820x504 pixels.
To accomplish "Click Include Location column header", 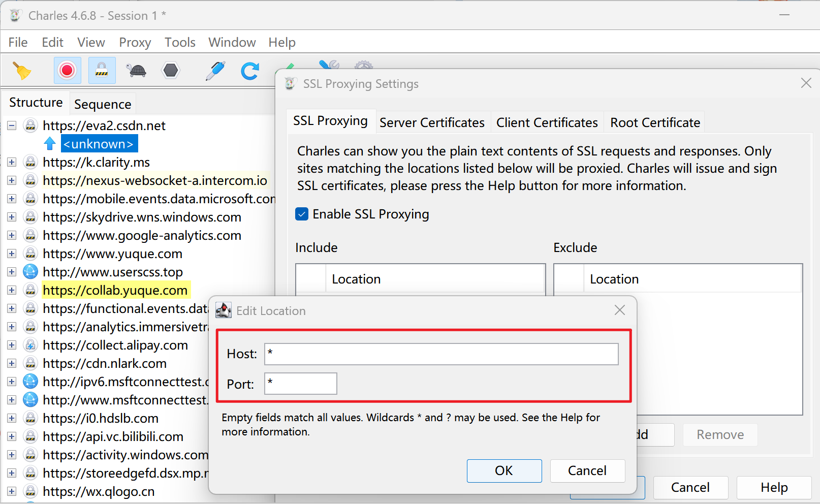I will tap(435, 279).
